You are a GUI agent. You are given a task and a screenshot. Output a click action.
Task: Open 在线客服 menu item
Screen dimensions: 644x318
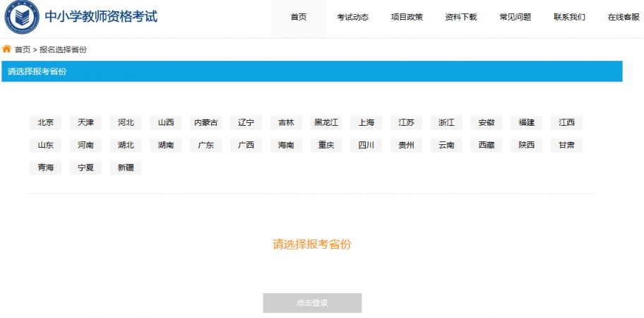pyautogui.click(x=624, y=17)
